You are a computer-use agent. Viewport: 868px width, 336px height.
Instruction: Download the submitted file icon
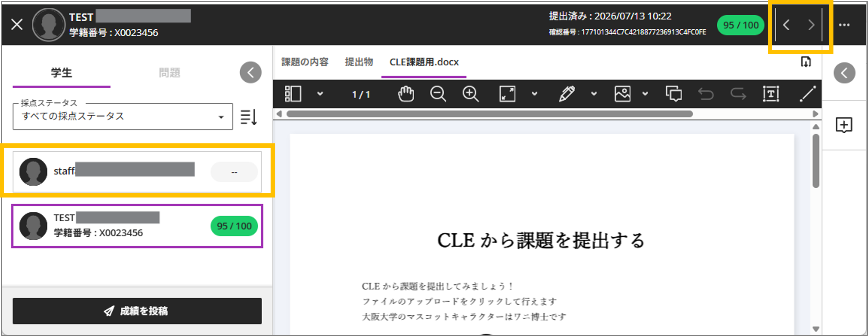(806, 62)
